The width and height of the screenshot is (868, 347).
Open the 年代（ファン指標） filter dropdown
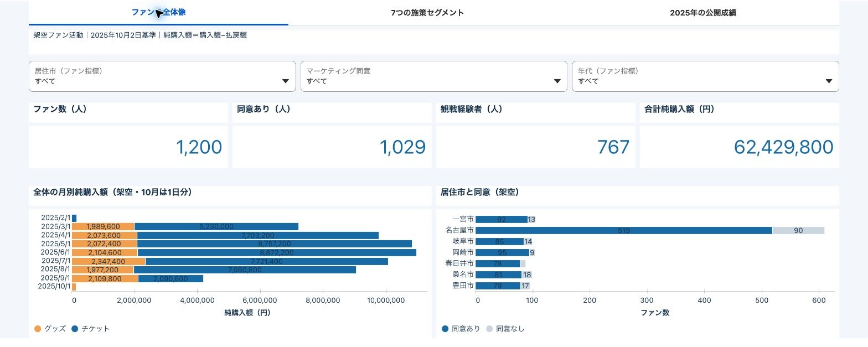pos(705,76)
